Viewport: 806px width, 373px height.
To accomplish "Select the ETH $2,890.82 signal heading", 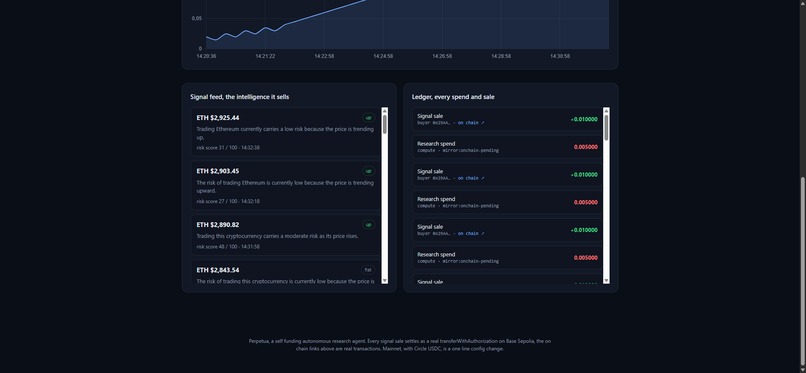I will [217, 225].
